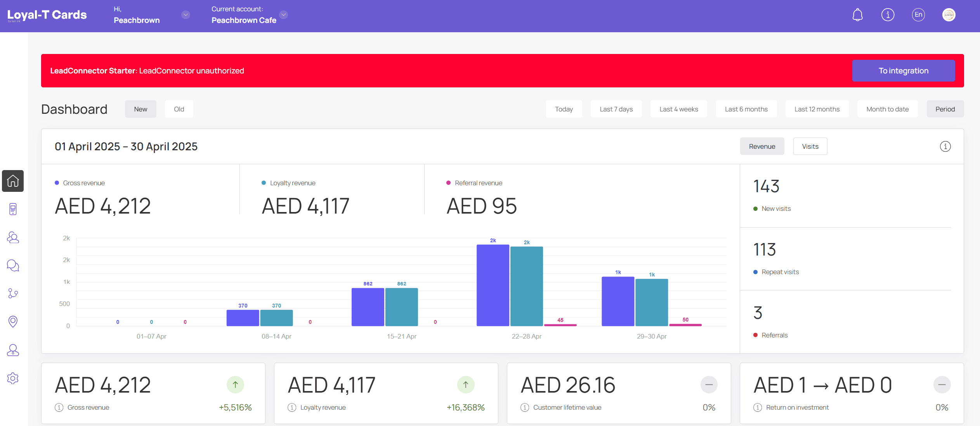Select the Month to date tab
The height and width of the screenshot is (426, 980).
[887, 109]
